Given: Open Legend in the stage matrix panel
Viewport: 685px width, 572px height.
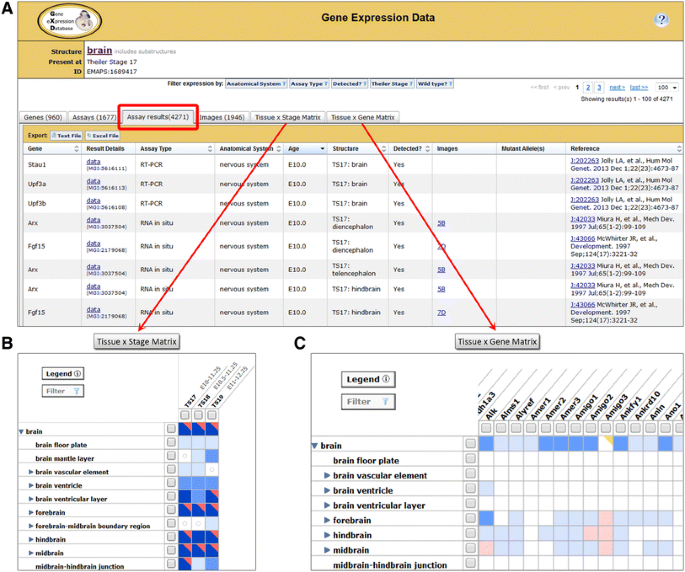Looking at the screenshot, I should [63, 373].
